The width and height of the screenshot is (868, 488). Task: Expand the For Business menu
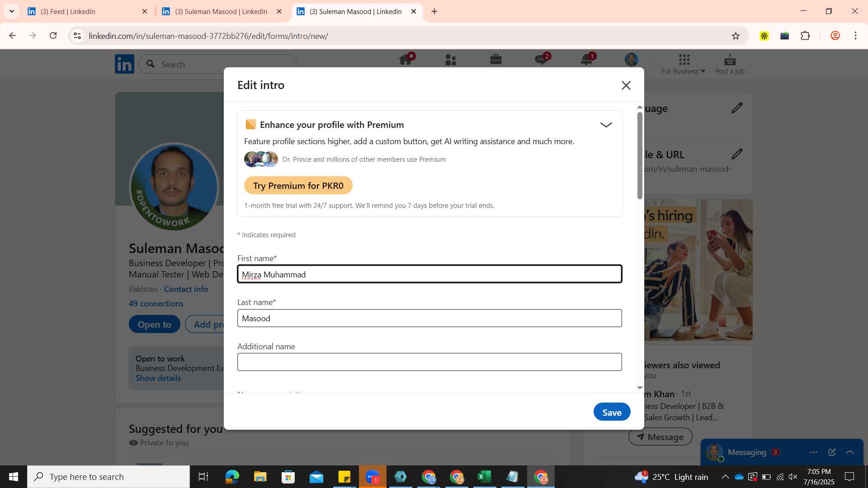click(x=684, y=64)
